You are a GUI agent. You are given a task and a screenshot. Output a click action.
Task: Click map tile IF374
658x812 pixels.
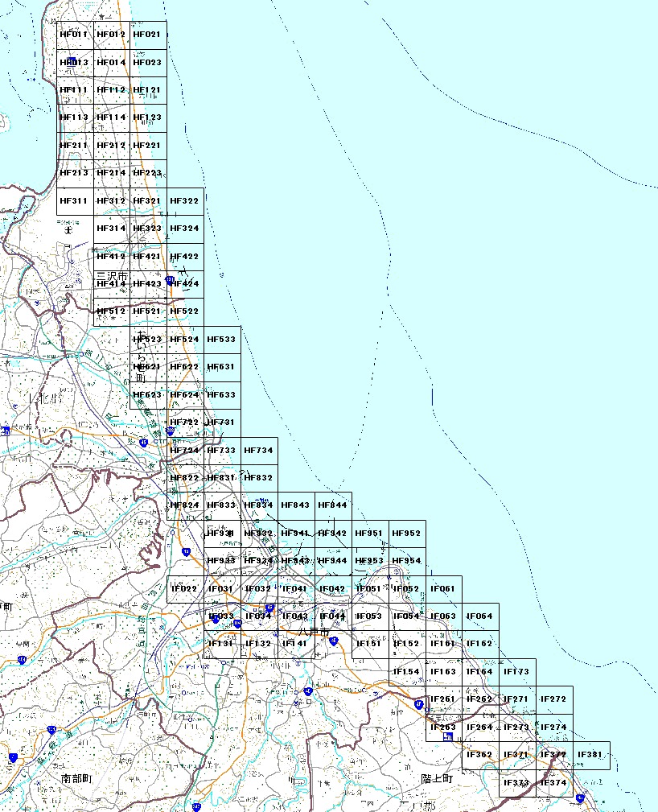pos(554,782)
